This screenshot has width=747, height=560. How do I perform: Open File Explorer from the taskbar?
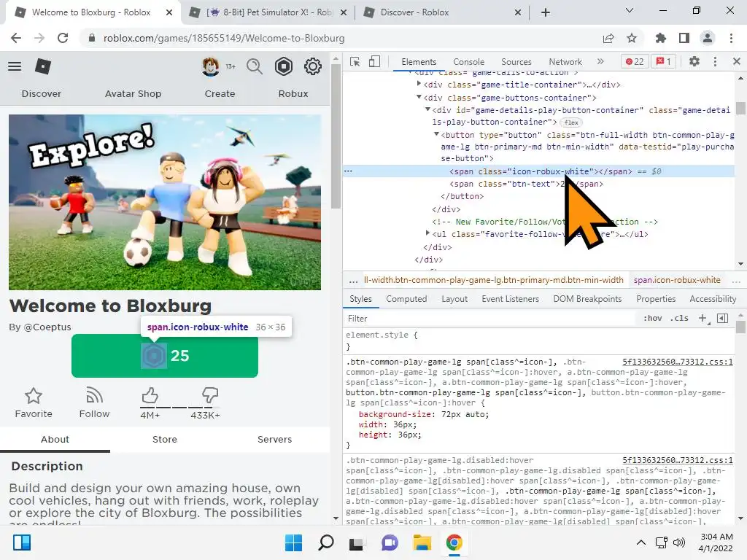click(422, 542)
